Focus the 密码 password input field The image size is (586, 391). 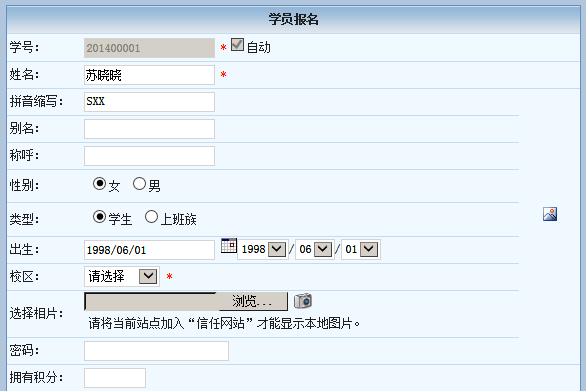coord(156,351)
